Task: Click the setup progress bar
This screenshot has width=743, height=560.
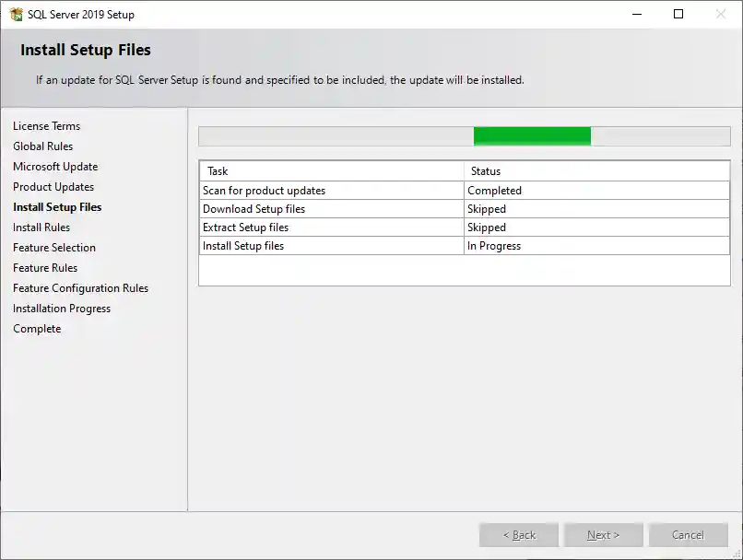Action: [464, 135]
